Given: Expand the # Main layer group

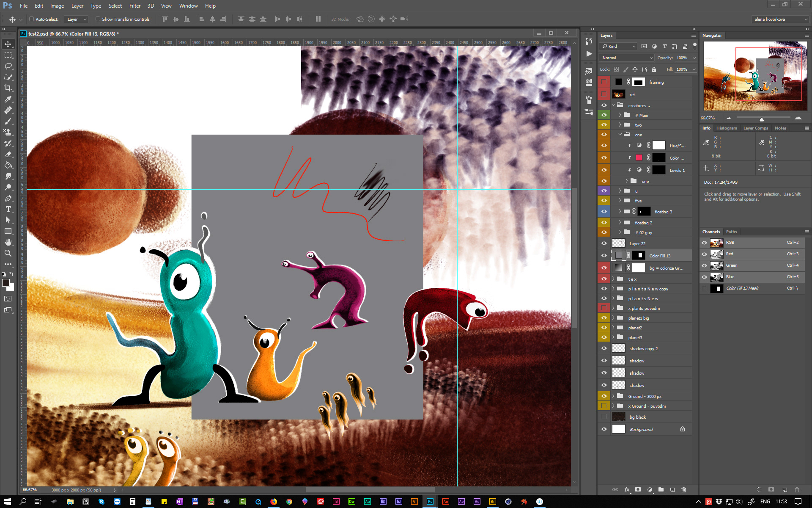Looking at the screenshot, I should point(620,115).
